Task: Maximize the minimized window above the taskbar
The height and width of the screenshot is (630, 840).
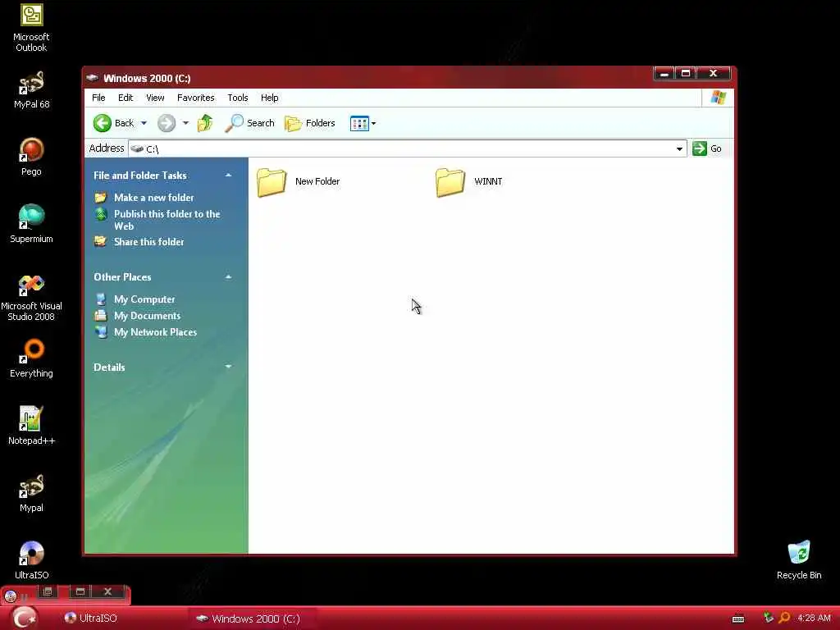Action: [80, 591]
